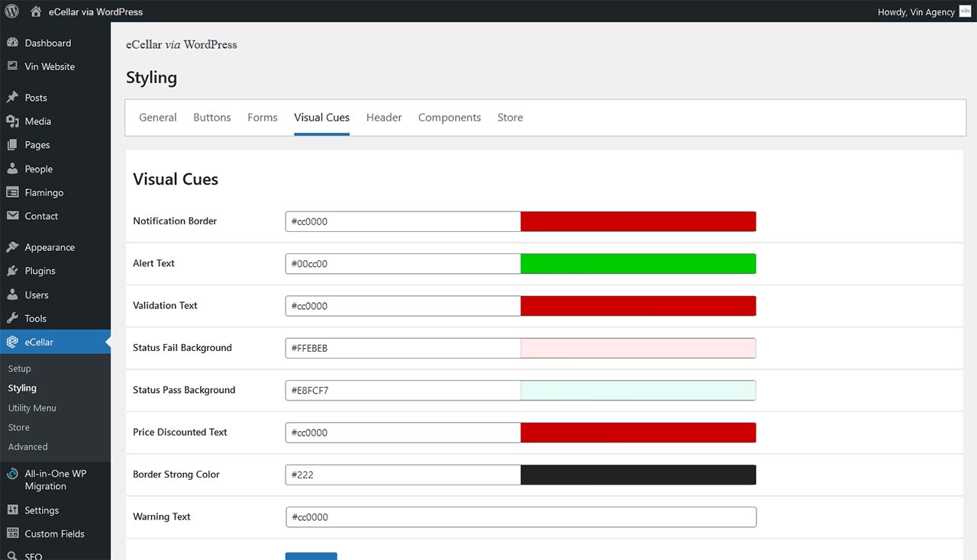This screenshot has width=977, height=560.
Task: Click the Contact envelope icon
Action: [x=12, y=216]
